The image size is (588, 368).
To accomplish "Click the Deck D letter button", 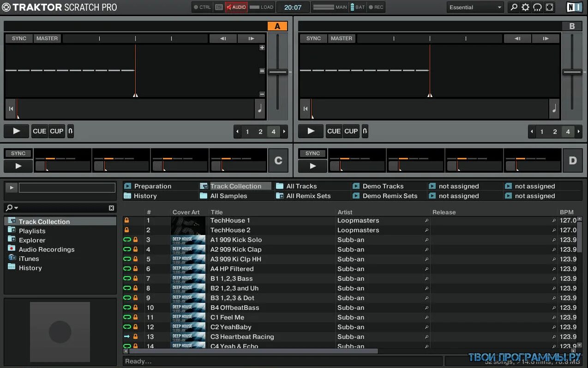I will 573,161.
